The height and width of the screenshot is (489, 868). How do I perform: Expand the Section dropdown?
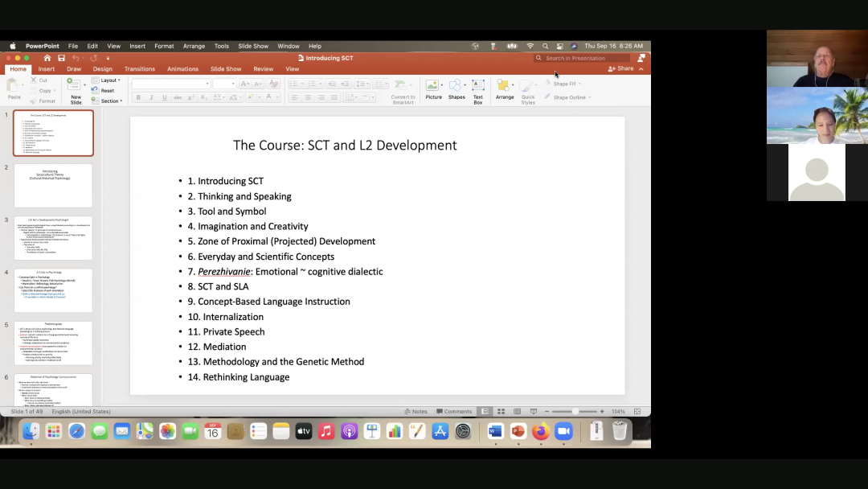coord(110,101)
